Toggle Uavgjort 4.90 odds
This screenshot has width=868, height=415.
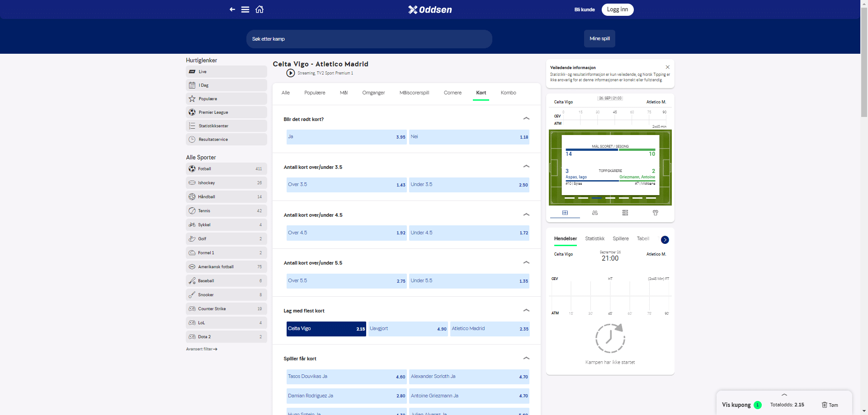click(x=408, y=329)
